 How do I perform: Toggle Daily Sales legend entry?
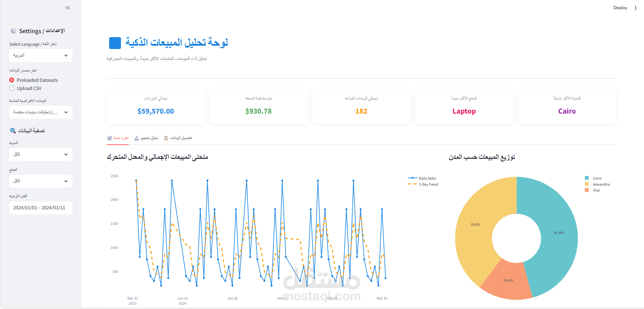422,178
